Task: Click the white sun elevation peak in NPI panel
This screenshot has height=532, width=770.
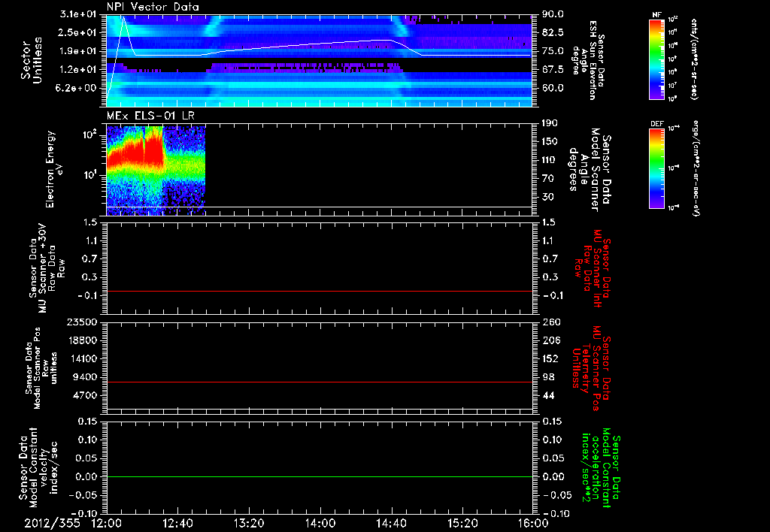Action: click(x=123, y=18)
